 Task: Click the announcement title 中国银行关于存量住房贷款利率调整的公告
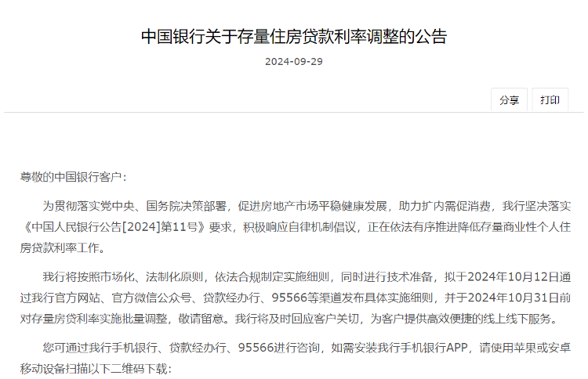pyautogui.click(x=294, y=36)
